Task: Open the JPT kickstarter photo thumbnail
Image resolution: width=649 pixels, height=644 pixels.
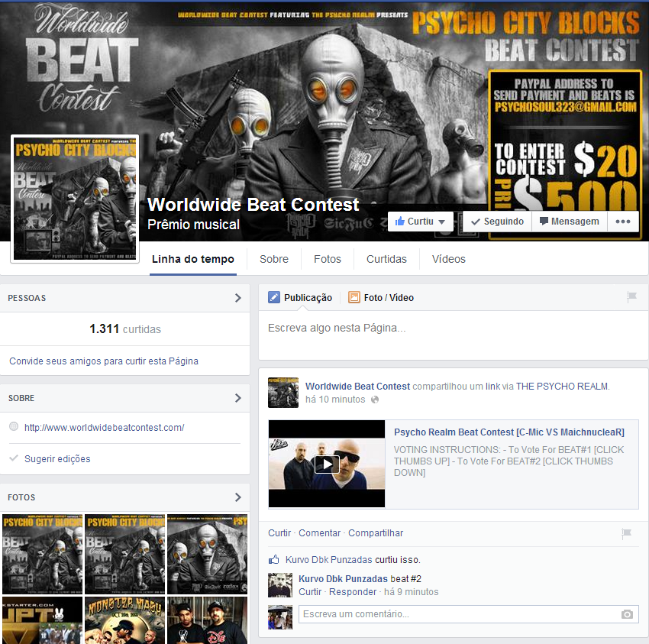Action: pyautogui.click(x=42, y=620)
